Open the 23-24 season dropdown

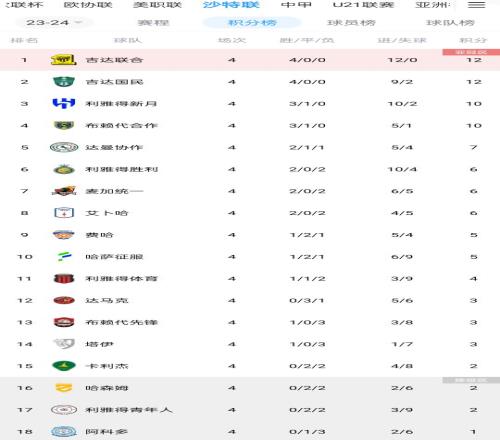click(54, 23)
